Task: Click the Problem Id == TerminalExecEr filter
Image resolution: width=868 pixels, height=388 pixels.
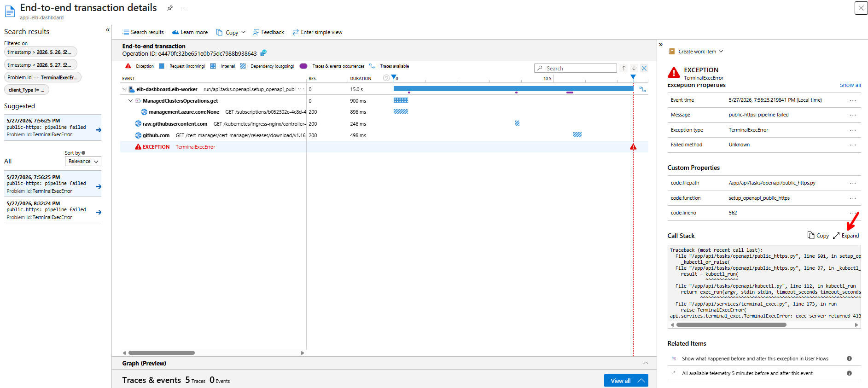Action: pos(43,77)
